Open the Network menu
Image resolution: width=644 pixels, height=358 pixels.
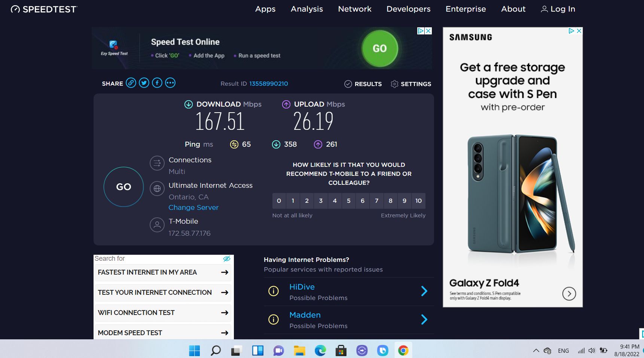point(355,9)
